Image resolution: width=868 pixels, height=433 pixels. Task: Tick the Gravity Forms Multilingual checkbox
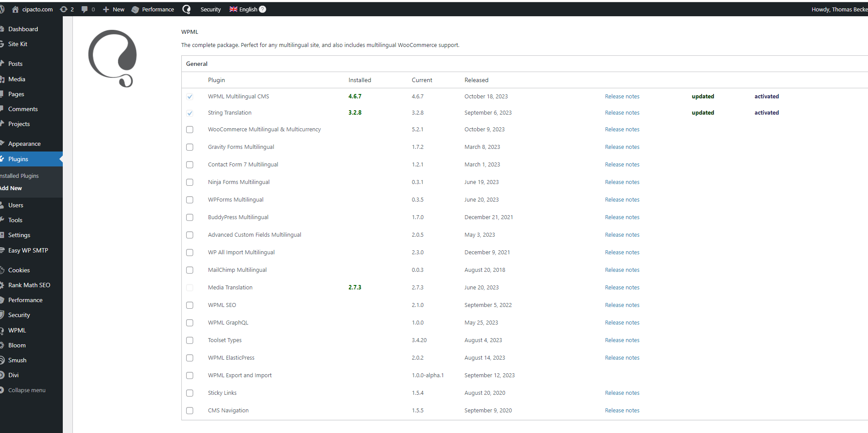(x=190, y=147)
